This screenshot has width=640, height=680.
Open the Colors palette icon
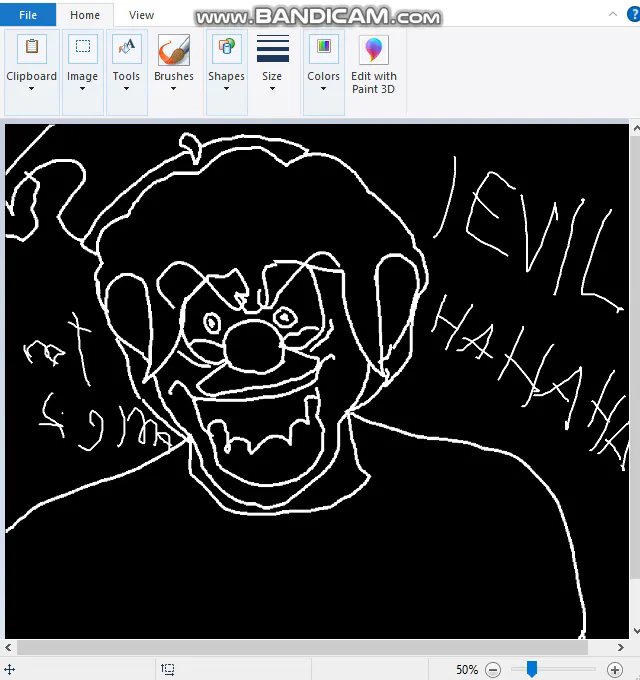(323, 49)
